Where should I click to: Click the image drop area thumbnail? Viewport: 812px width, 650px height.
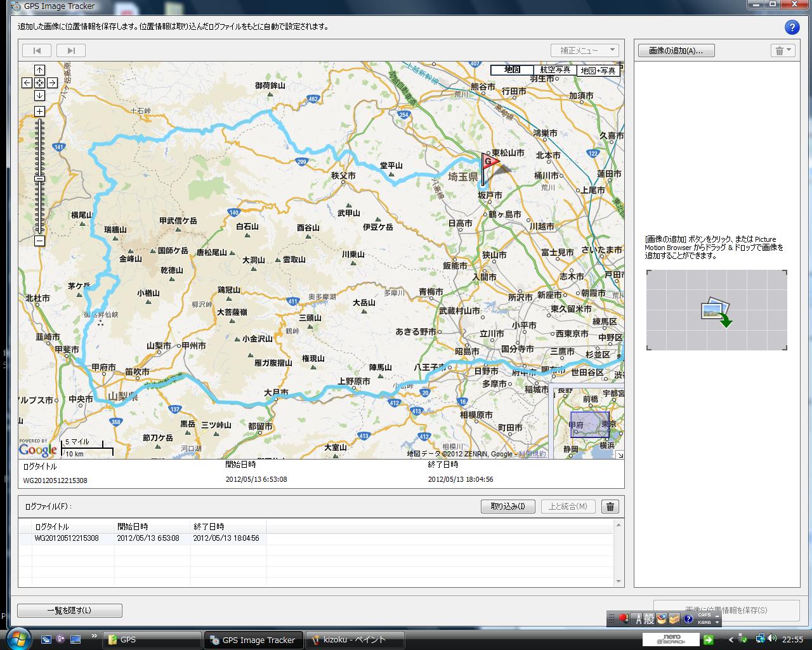point(717,310)
